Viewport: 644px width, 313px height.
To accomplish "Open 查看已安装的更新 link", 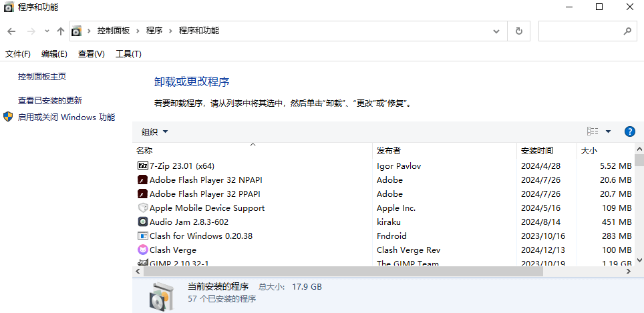I will pos(50,101).
